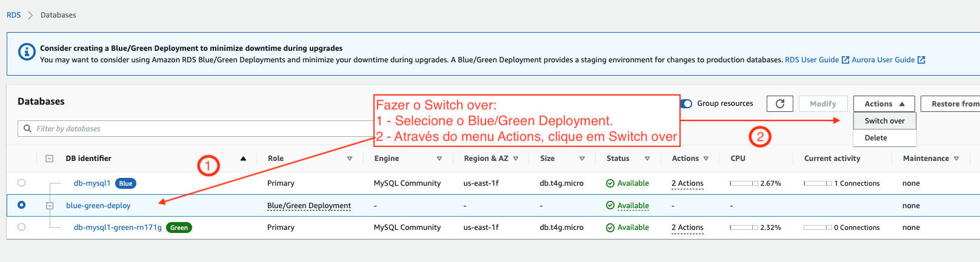The image size is (980, 262).
Task: Open the Actions dropdown button
Action: (884, 104)
